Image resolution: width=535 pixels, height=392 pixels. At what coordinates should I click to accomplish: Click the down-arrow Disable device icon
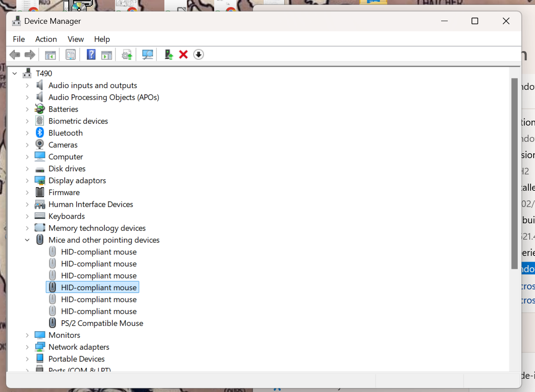coord(199,55)
